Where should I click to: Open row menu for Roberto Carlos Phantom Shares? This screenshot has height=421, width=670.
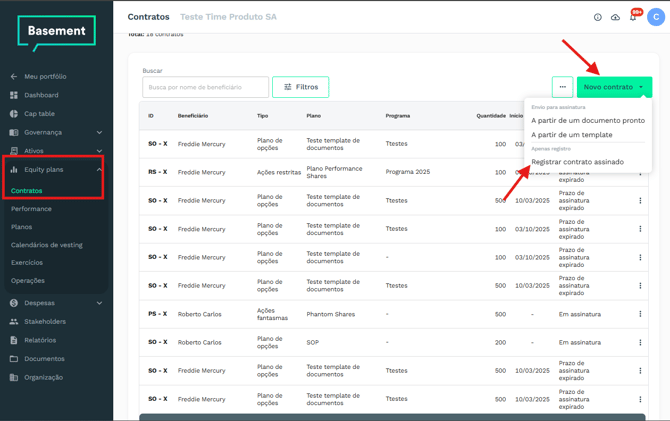point(640,314)
